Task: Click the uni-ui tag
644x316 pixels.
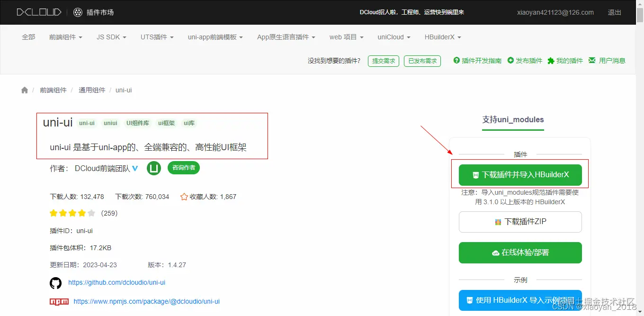Action: point(87,123)
